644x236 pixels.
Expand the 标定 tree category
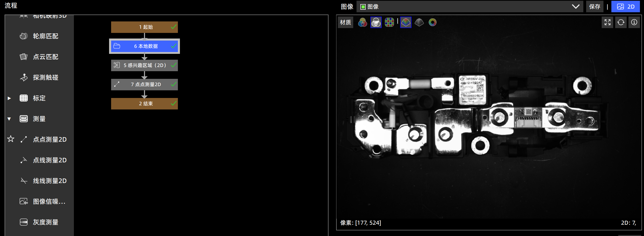click(x=9, y=98)
